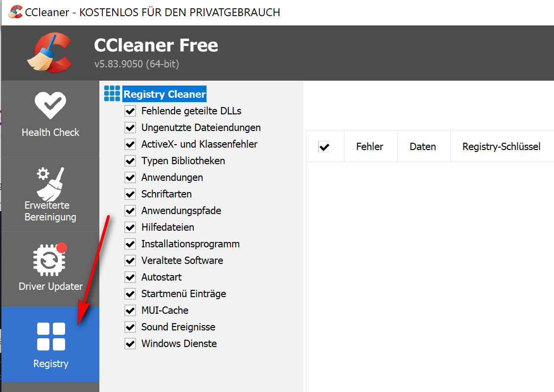Sort by Registry-Schlüssel column header
The image size is (554, 392).
click(502, 147)
